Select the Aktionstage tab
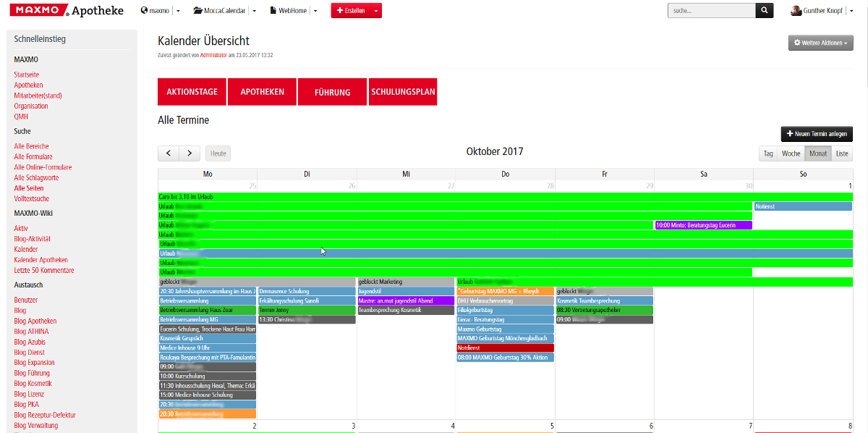The height and width of the screenshot is (433, 868). click(192, 92)
